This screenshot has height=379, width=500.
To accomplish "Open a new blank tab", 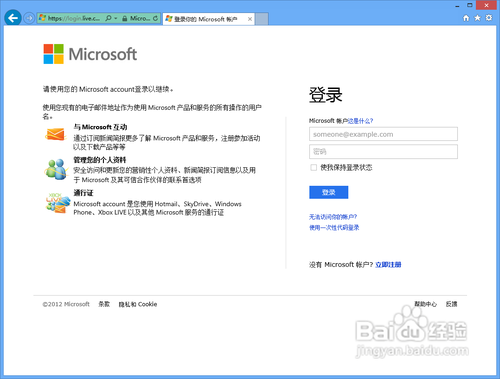I will click(x=262, y=19).
